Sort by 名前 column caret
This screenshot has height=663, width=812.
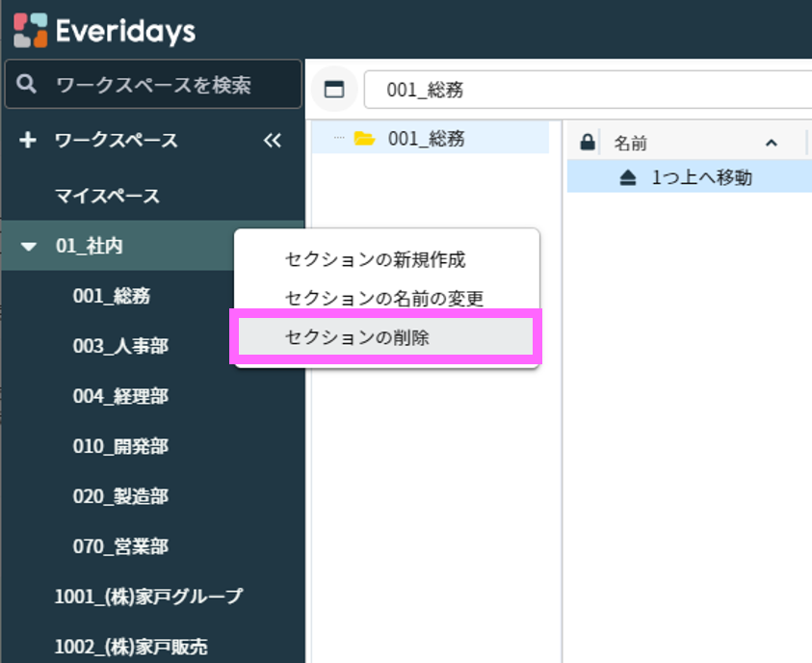[x=771, y=143]
